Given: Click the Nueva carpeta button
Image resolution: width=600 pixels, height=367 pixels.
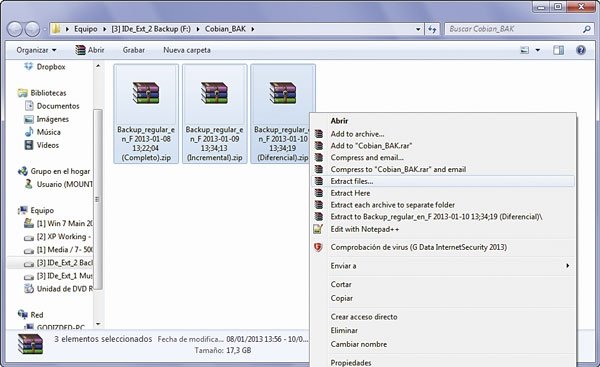Looking at the screenshot, I should tap(187, 50).
